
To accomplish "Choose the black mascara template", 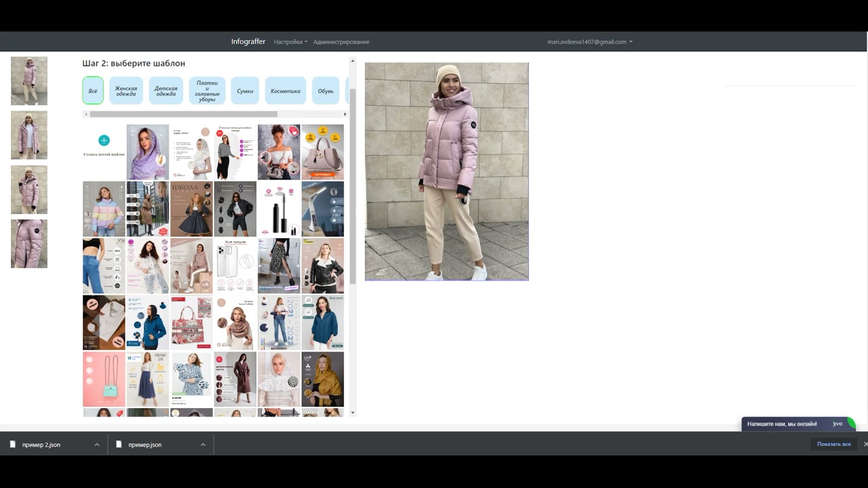I will (279, 209).
